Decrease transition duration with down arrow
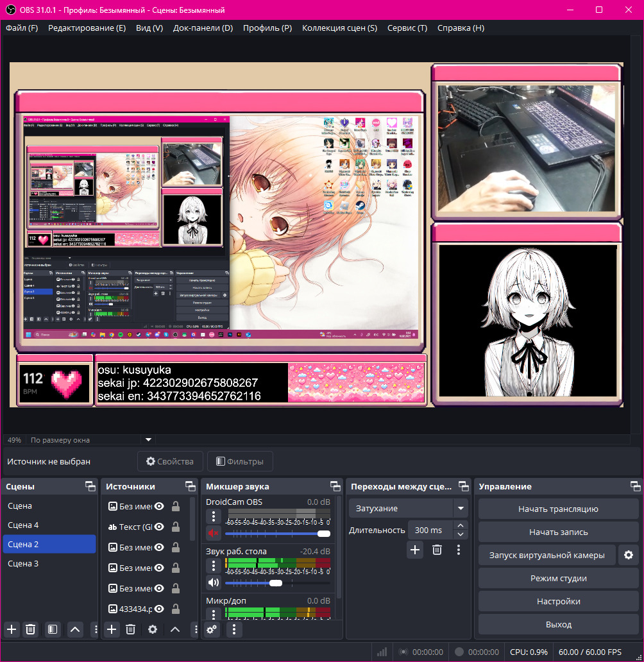 tap(461, 534)
